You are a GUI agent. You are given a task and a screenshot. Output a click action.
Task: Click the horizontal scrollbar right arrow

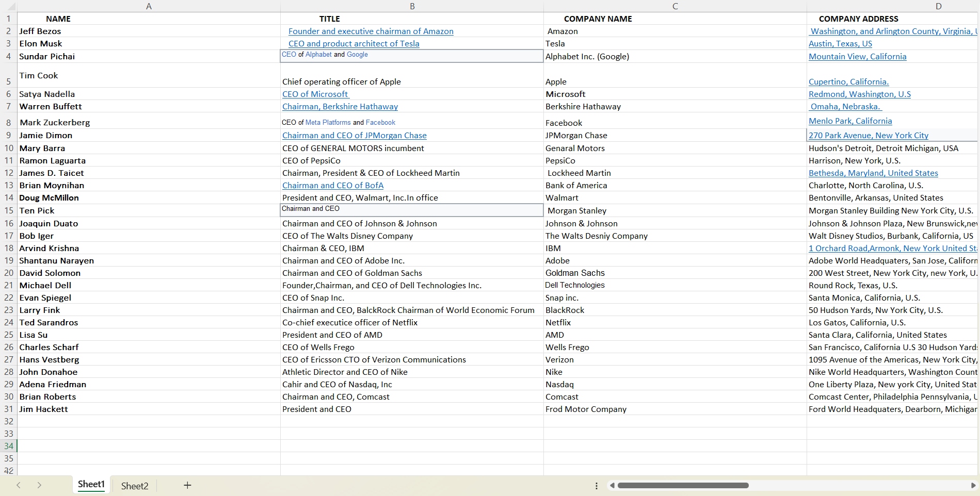pyautogui.click(x=973, y=485)
